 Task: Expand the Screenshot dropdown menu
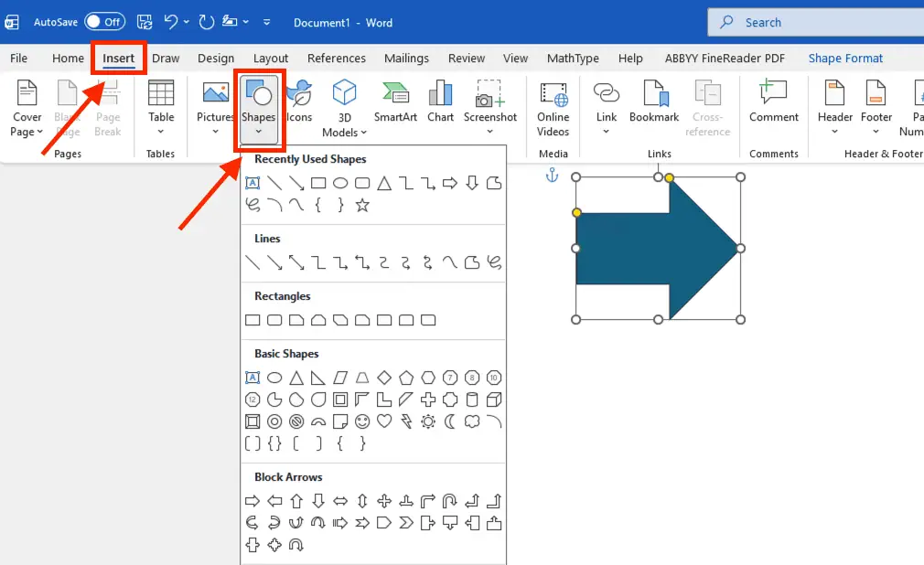(490, 132)
